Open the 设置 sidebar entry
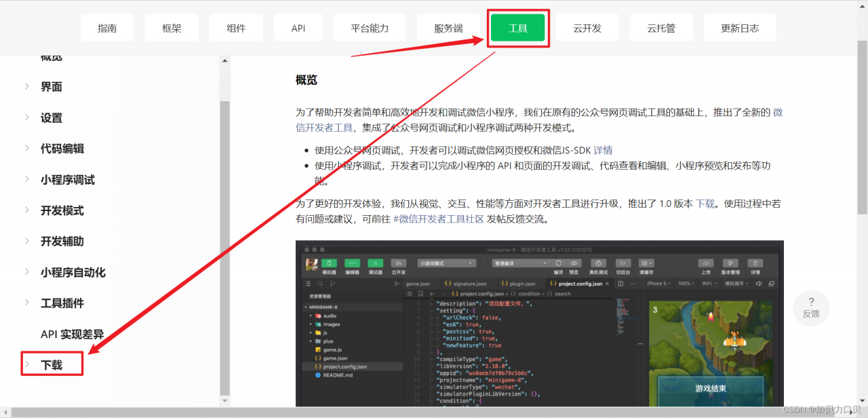 (52, 118)
